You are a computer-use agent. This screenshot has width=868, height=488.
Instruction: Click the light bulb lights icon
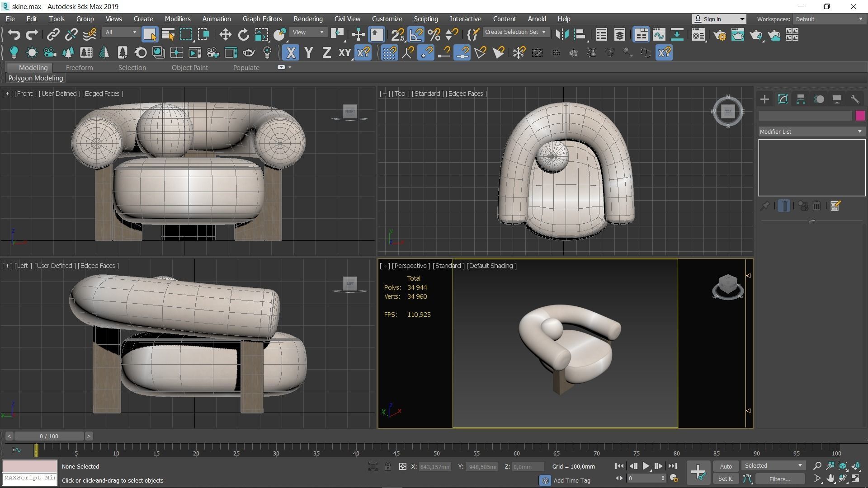(x=14, y=52)
